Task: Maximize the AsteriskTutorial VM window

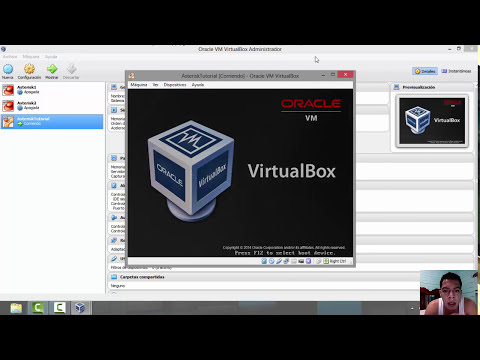Action: point(333,75)
